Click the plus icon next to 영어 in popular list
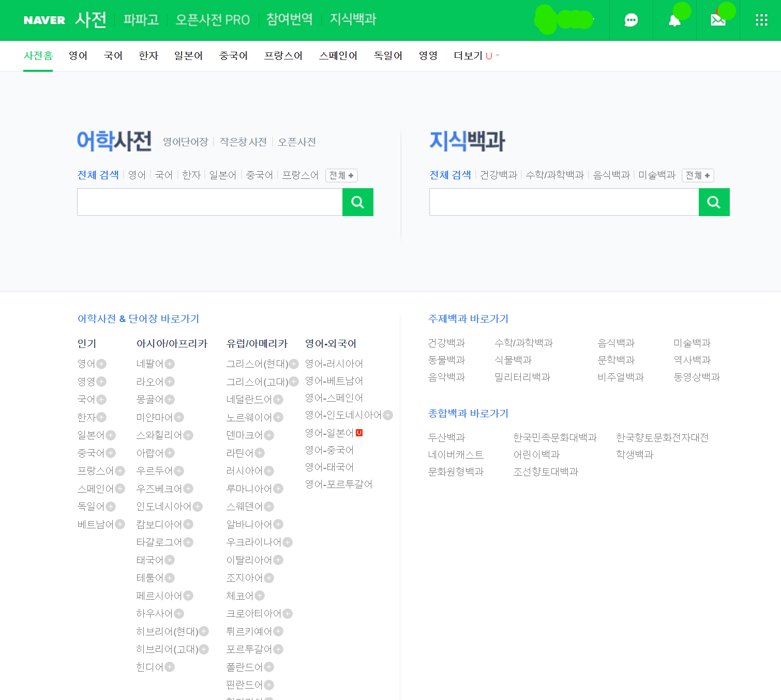 [101, 364]
